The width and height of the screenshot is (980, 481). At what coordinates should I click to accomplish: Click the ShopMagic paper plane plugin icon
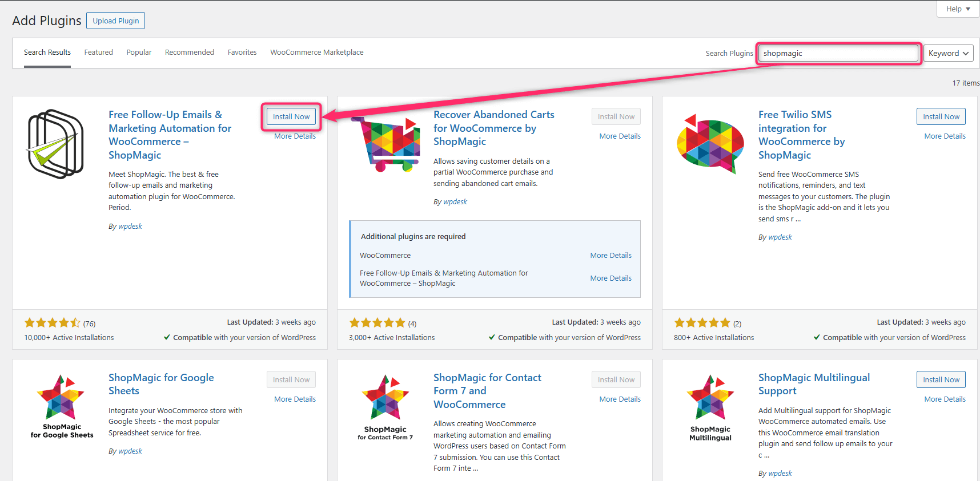(x=55, y=144)
